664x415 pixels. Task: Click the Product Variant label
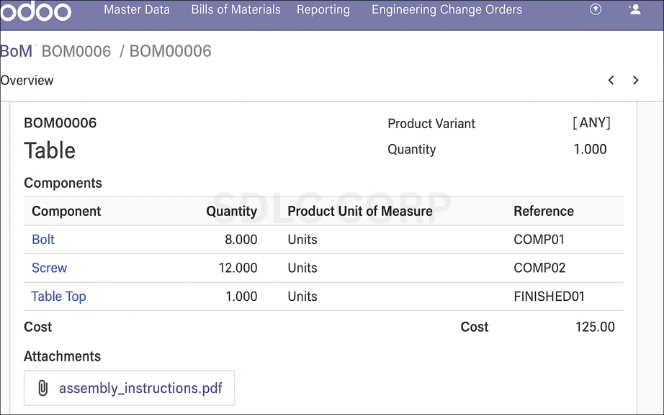431,123
